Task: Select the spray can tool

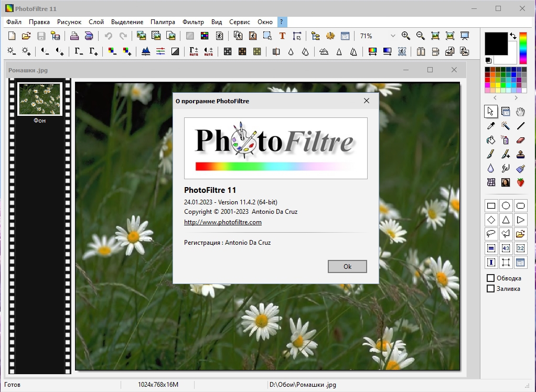Action: pyautogui.click(x=506, y=140)
